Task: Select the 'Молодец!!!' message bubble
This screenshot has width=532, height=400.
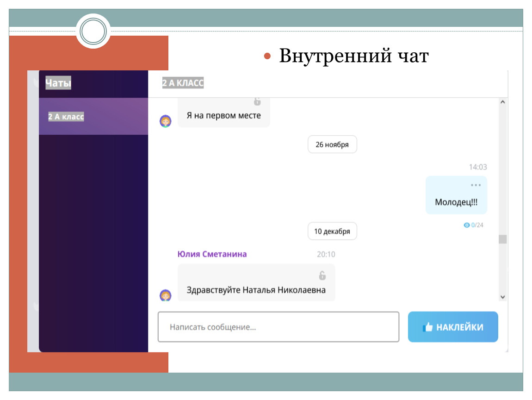Action: click(456, 202)
